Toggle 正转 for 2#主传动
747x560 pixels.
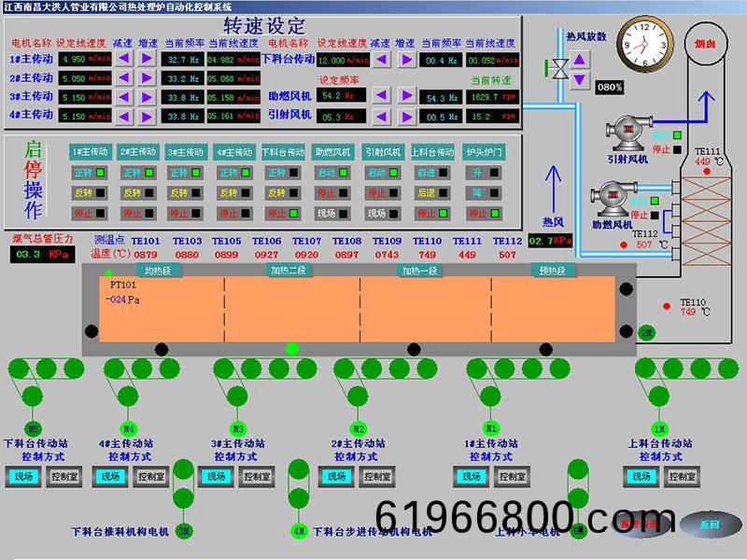[x=137, y=173]
